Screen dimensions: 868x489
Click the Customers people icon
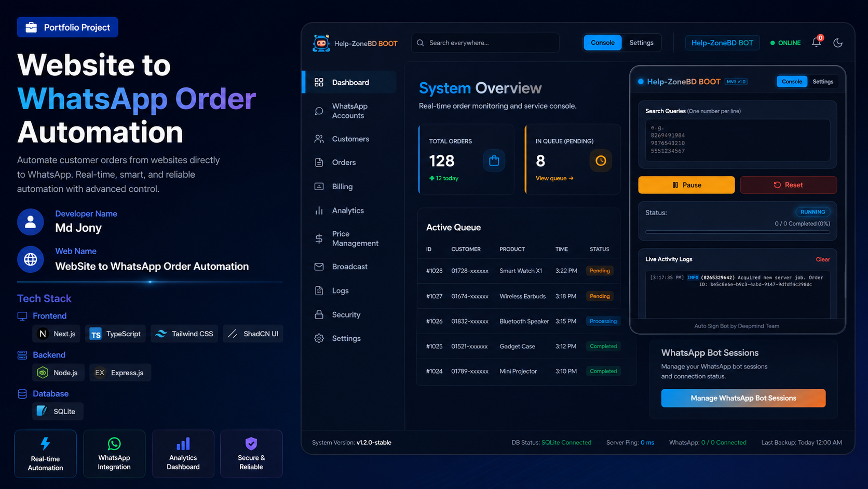click(x=319, y=139)
